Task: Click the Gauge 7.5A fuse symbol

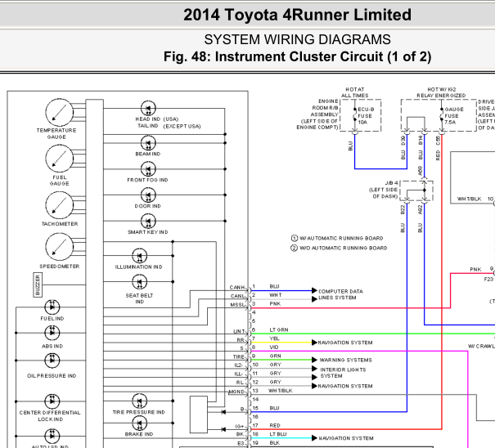Action: click(x=442, y=115)
